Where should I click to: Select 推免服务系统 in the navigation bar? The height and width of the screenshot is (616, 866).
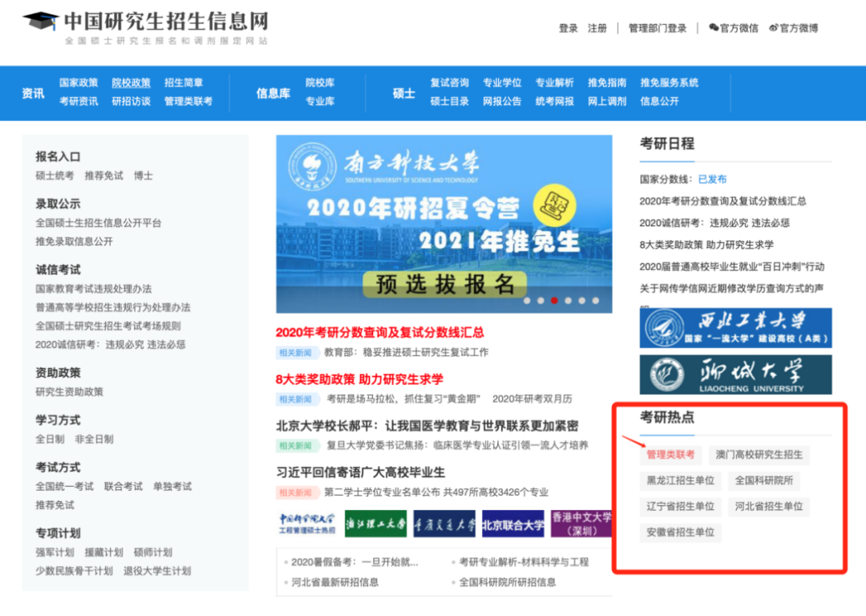[669, 83]
